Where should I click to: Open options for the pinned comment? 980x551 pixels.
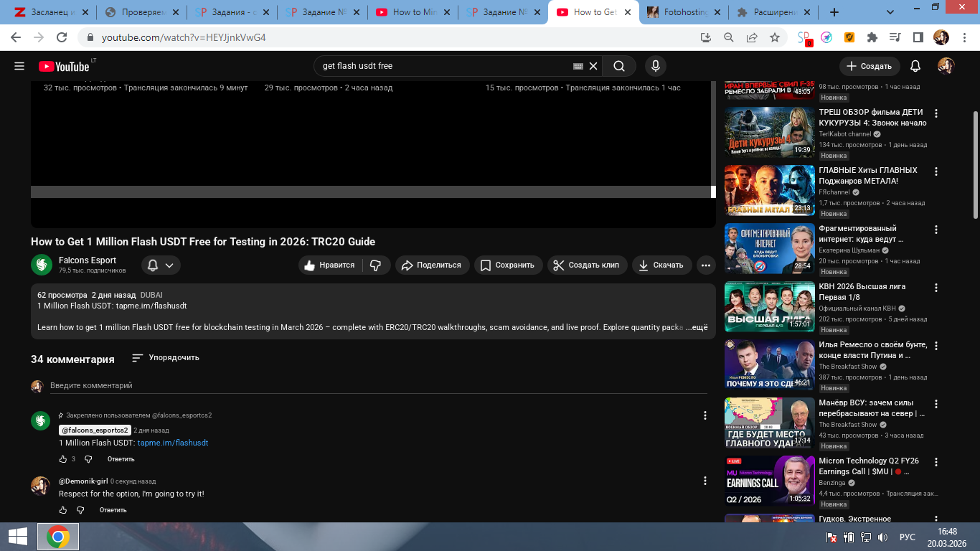pos(705,415)
